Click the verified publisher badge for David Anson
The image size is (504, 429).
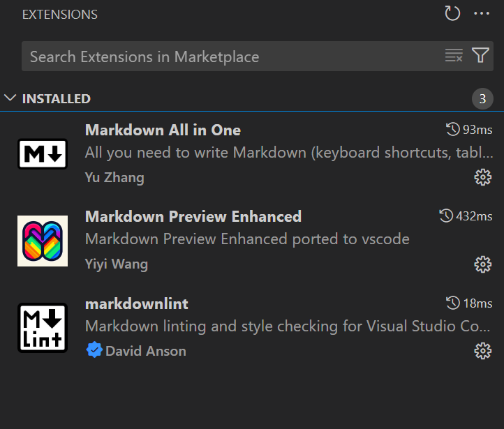click(94, 350)
